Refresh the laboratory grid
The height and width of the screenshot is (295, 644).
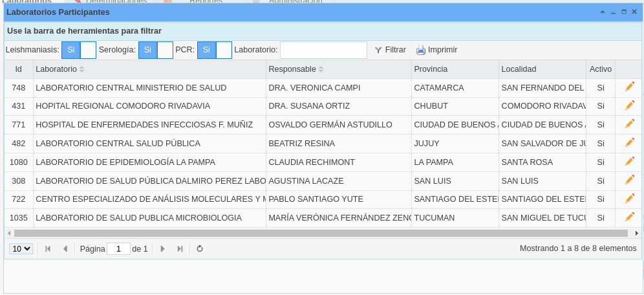tap(200, 248)
